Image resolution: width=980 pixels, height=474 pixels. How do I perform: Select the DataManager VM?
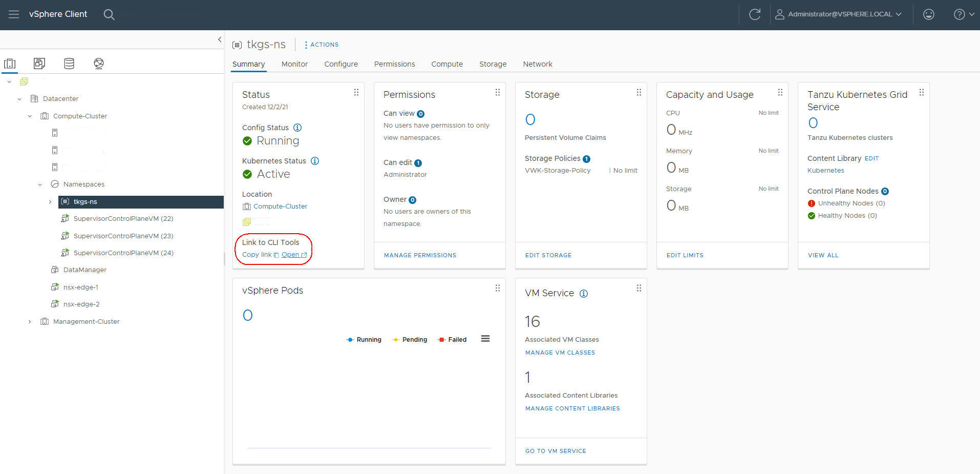click(x=84, y=270)
